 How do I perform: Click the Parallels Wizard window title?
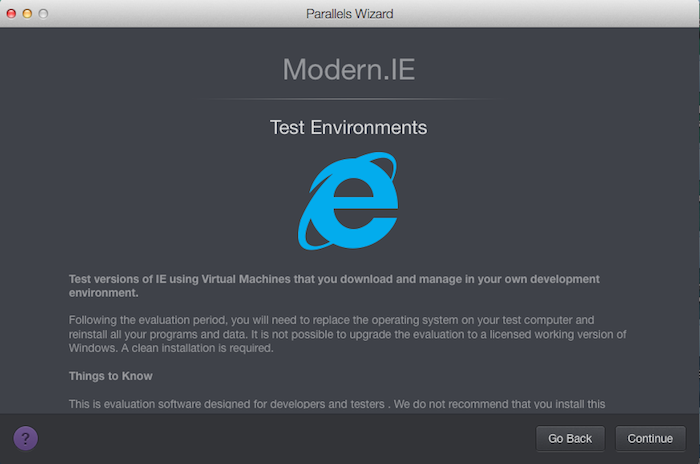click(x=350, y=14)
